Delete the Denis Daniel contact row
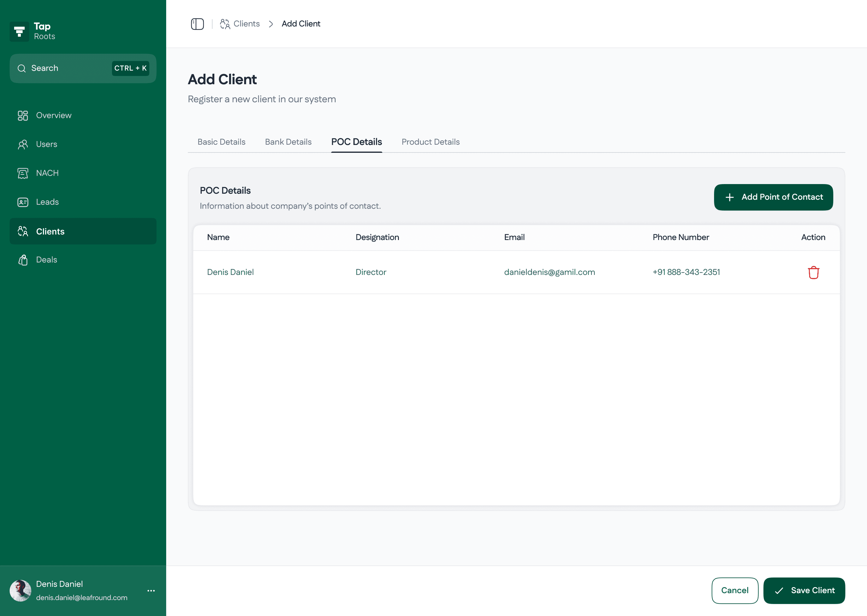Image resolution: width=867 pixels, height=616 pixels. [x=813, y=272]
